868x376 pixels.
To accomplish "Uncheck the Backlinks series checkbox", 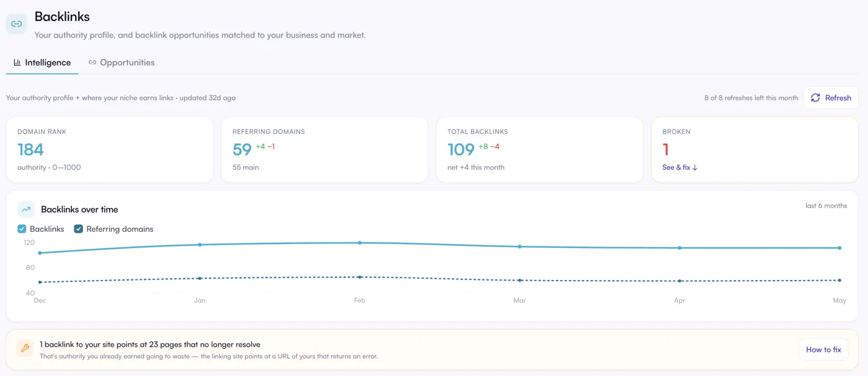I will pyautogui.click(x=22, y=229).
